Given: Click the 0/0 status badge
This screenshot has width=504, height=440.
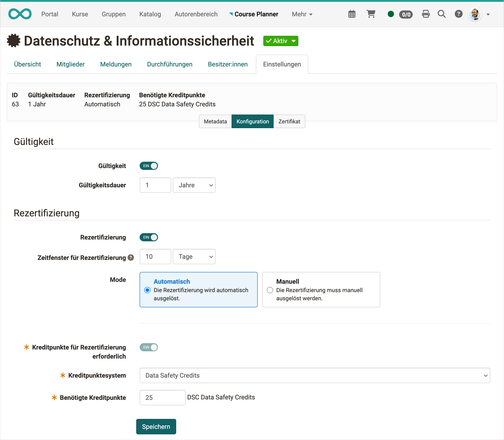Looking at the screenshot, I should point(406,14).
